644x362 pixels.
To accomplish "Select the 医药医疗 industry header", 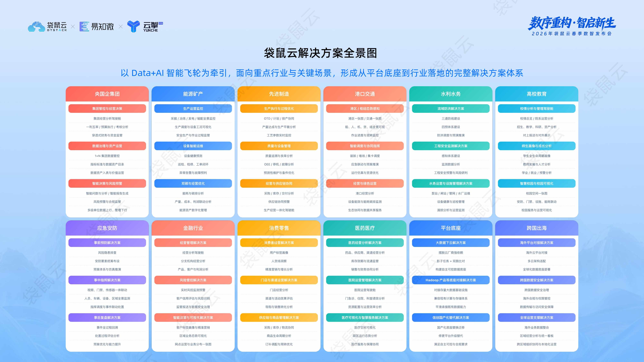I will (x=365, y=228).
